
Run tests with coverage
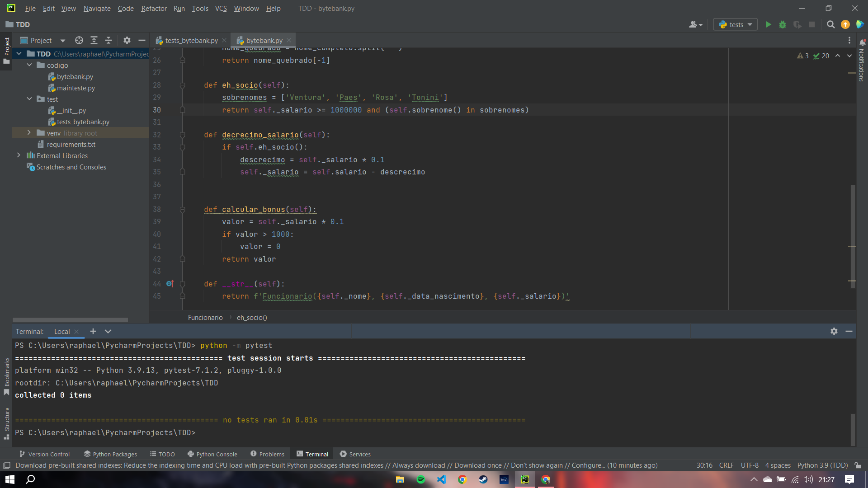[797, 24]
